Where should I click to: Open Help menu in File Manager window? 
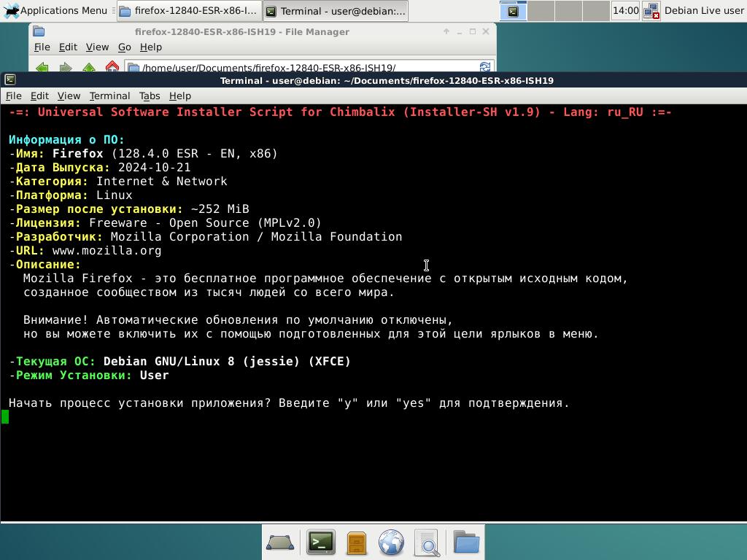click(x=151, y=47)
